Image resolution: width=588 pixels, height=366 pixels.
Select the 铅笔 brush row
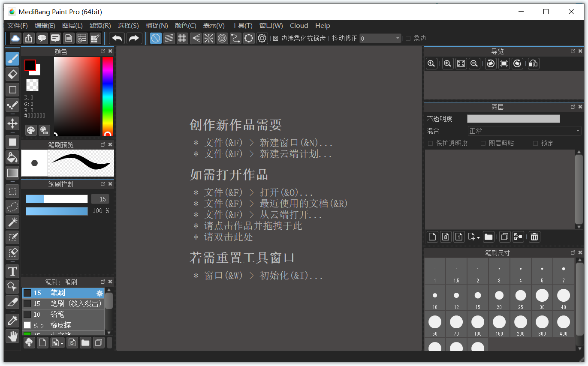tap(63, 314)
